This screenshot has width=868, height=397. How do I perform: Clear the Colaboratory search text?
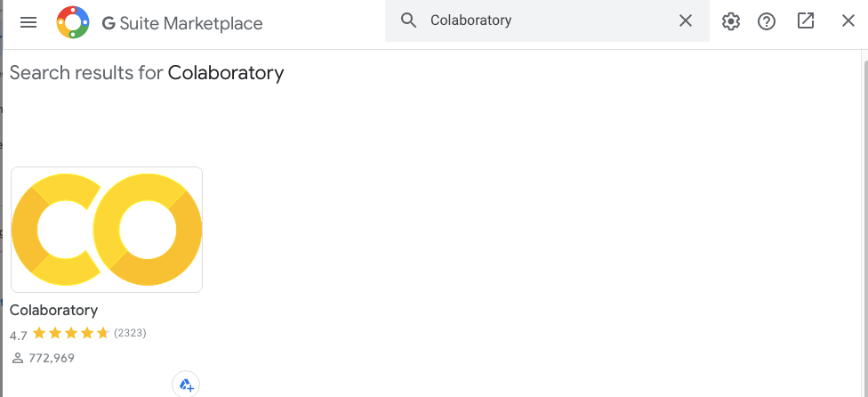tap(686, 21)
